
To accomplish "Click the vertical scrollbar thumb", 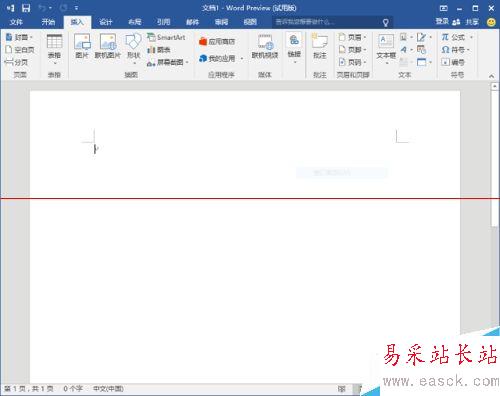I will tap(495, 159).
